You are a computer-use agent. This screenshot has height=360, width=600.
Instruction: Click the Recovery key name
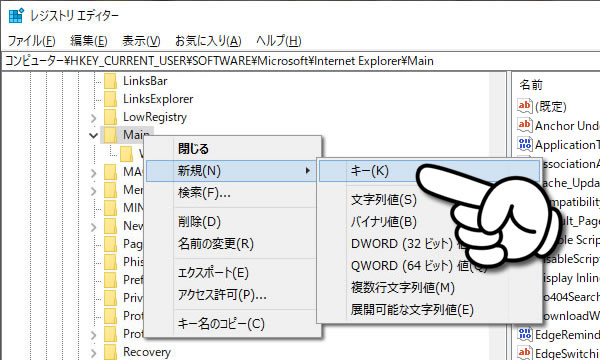(x=147, y=352)
